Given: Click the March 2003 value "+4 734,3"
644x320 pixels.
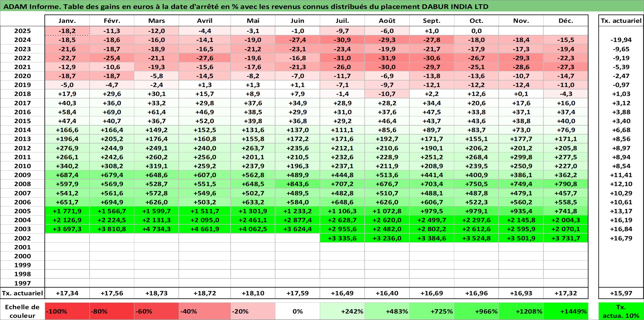Looking at the screenshot, I should (157, 229).
